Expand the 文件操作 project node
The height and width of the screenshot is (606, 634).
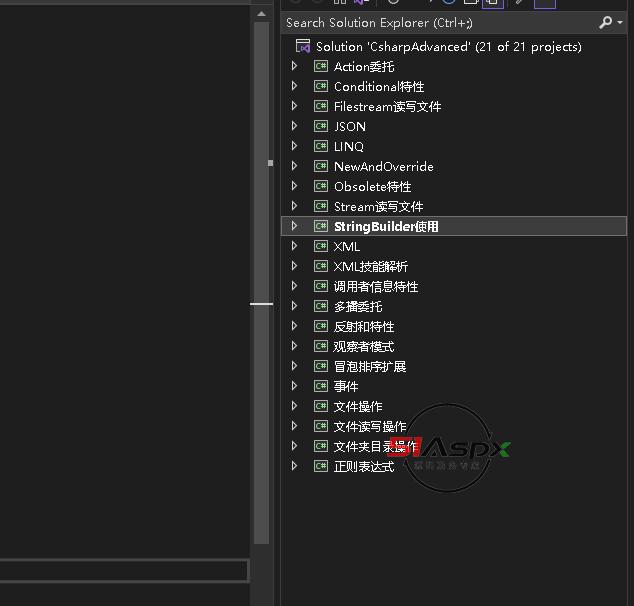tap(295, 406)
